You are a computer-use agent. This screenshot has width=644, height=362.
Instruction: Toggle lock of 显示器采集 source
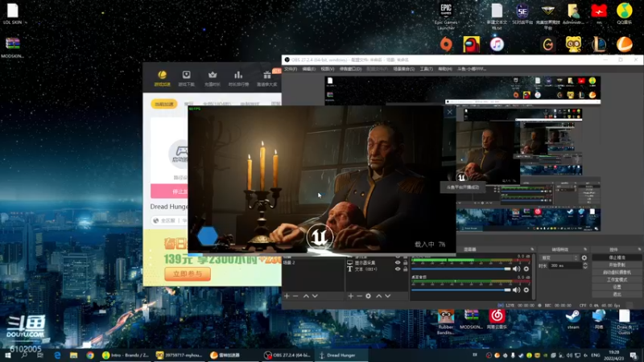[406, 263]
